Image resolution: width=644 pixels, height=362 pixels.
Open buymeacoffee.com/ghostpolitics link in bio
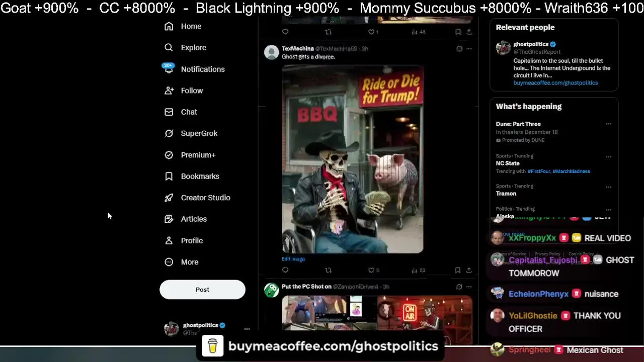click(555, 83)
